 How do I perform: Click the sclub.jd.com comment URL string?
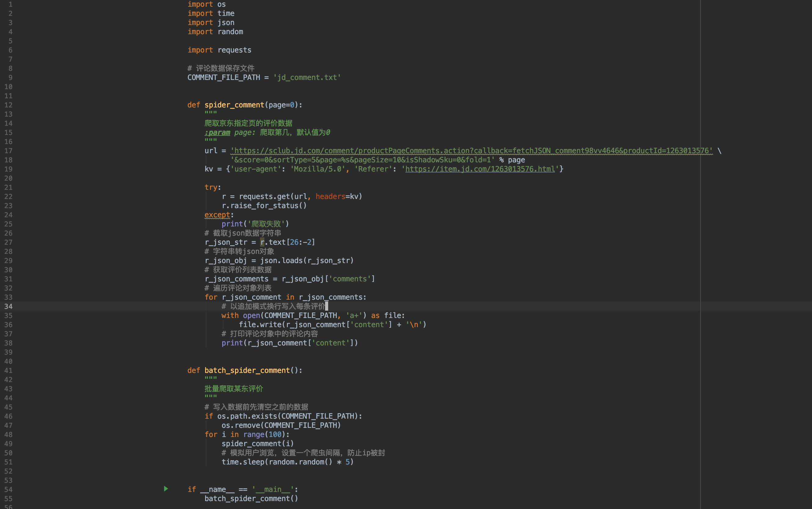[471, 151]
